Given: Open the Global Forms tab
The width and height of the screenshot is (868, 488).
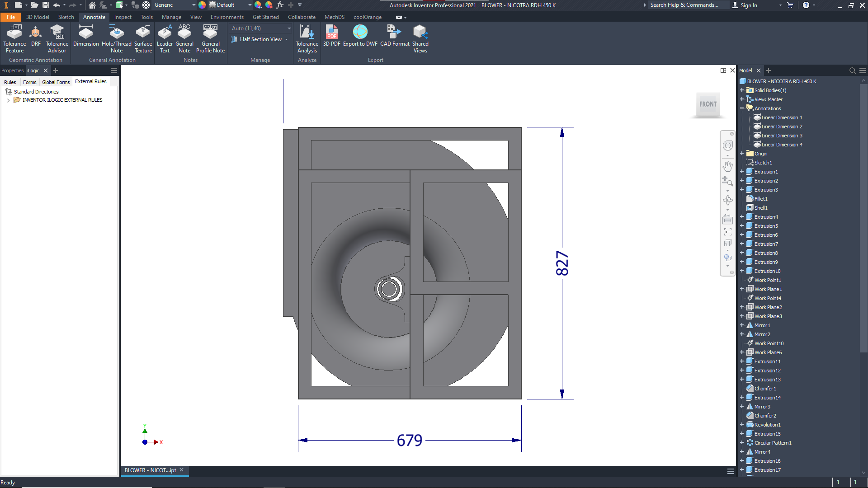Looking at the screenshot, I should [56, 82].
